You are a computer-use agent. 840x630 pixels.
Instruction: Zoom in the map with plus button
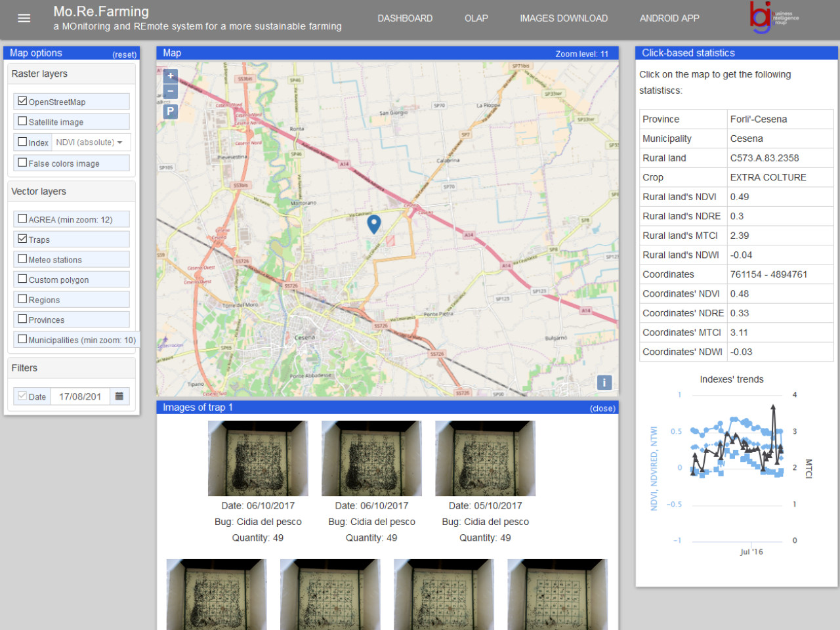click(x=171, y=76)
